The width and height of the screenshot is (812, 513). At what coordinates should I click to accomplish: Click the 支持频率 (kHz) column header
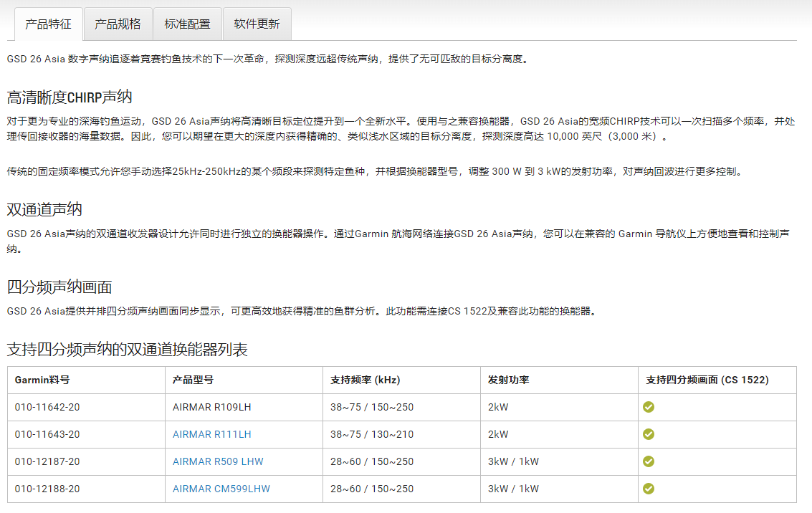pos(365,380)
